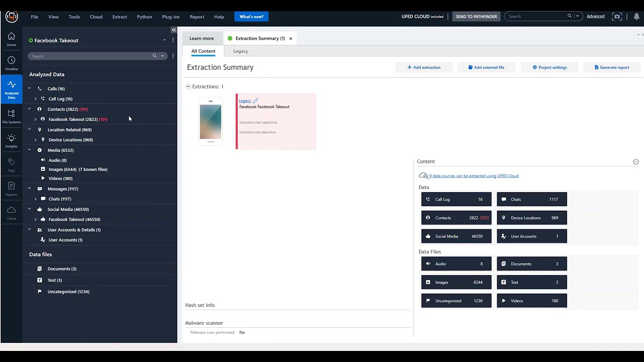Open Facebook Takeout project kebab menu
This screenshot has width=644, height=362.
point(173,40)
